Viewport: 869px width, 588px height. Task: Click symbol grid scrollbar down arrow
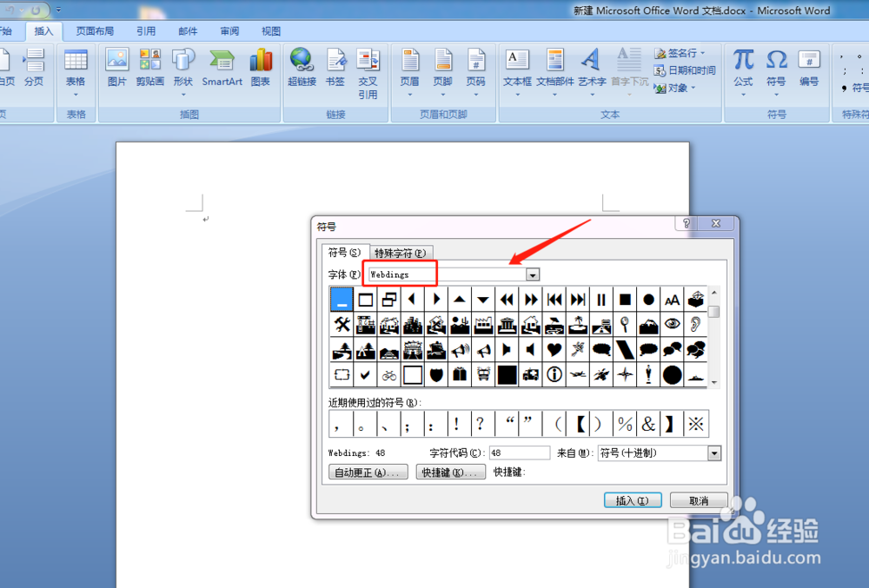click(x=714, y=382)
